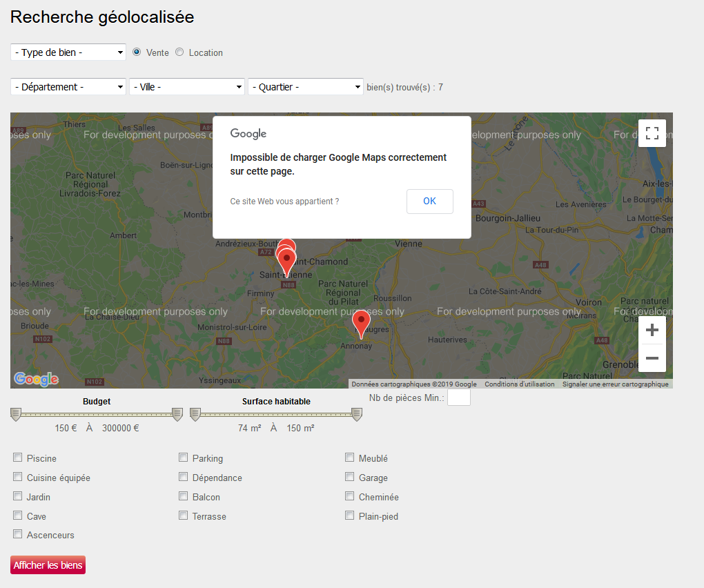Zoom out on the map
704x588 pixels.
pos(652,358)
